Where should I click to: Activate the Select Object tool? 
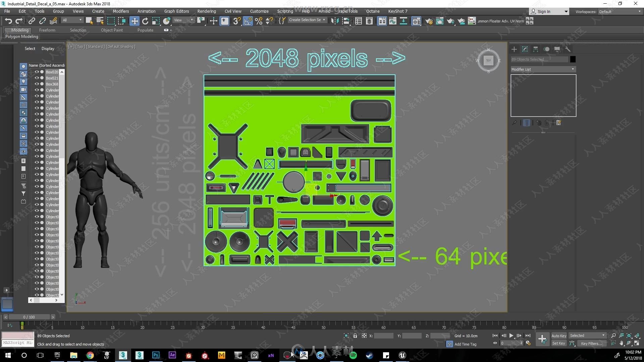(89, 21)
